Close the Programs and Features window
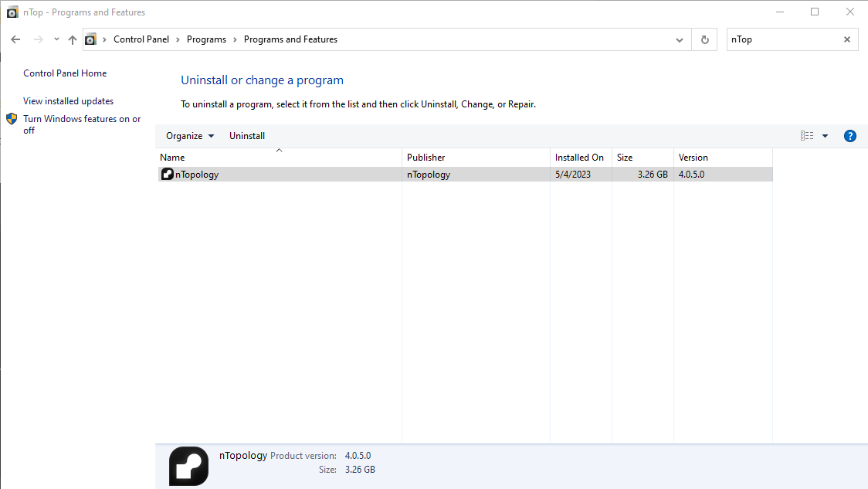The width and height of the screenshot is (868, 489). (850, 12)
